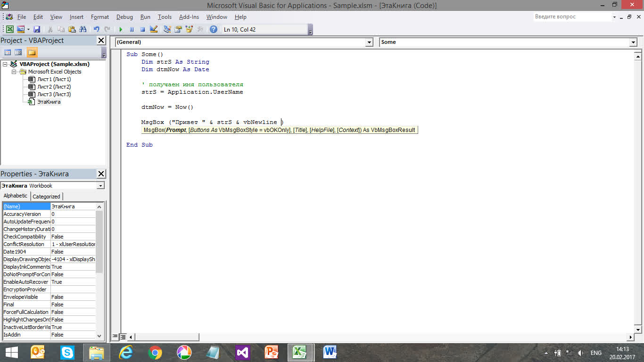Open the View menu

pyautogui.click(x=56, y=17)
